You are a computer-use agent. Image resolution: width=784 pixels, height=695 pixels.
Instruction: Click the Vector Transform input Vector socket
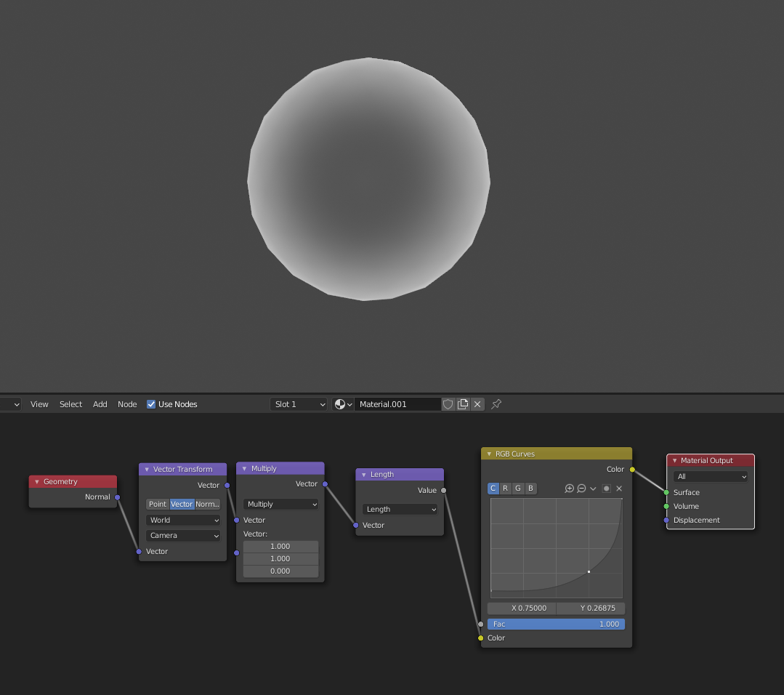[x=139, y=551]
